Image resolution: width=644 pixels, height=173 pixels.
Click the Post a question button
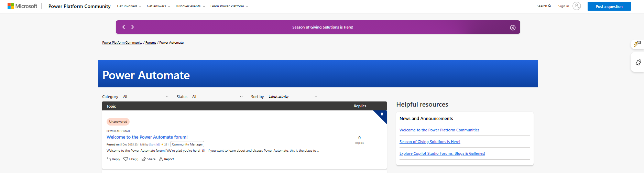[609, 6]
